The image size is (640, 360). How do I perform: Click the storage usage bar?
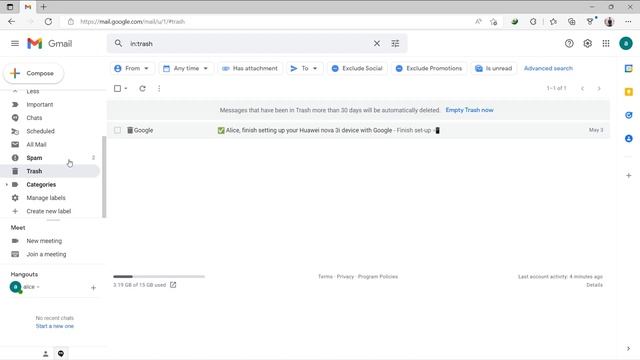pos(159,277)
